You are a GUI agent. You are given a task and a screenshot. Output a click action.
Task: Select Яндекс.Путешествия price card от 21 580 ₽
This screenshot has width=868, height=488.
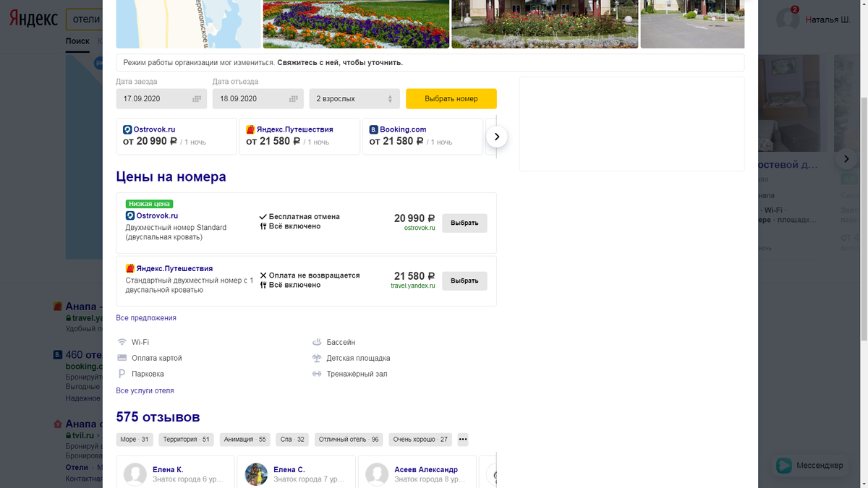[x=299, y=136]
